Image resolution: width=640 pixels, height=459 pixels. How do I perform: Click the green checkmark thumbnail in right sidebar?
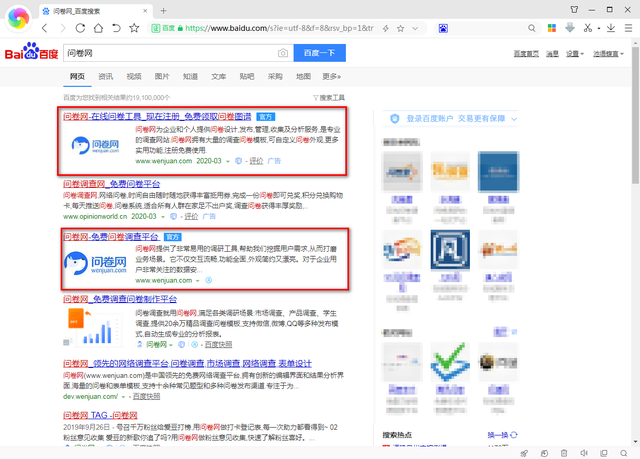tap(450, 362)
